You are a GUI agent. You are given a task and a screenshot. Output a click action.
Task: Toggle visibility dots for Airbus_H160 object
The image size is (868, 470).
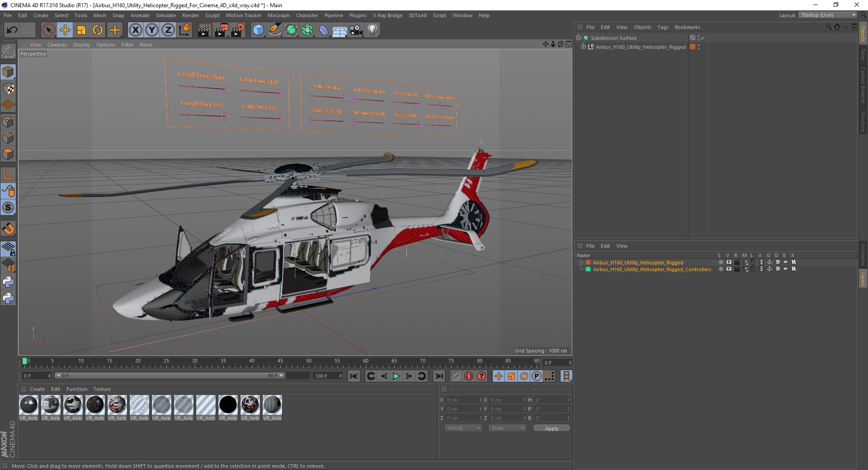(698, 47)
